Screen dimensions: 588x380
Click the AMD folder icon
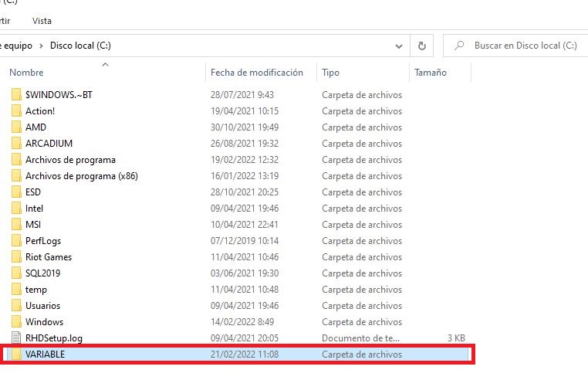(x=16, y=127)
